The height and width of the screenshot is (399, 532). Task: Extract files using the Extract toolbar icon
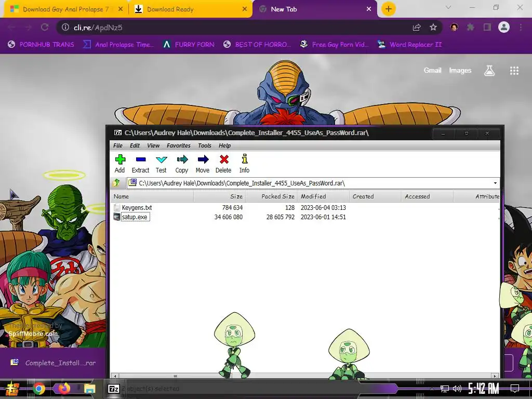(140, 164)
